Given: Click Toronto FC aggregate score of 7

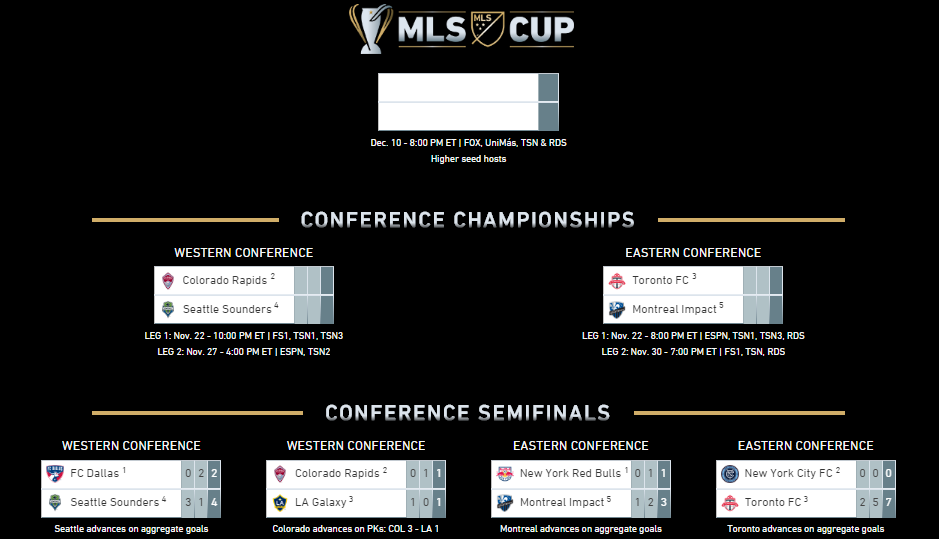Looking at the screenshot, I should (x=889, y=502).
